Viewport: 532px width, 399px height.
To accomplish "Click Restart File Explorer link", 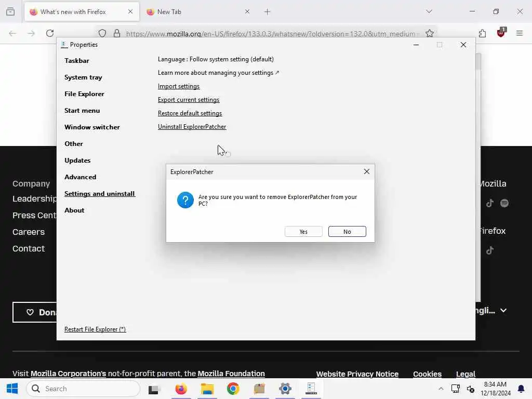I will point(95,329).
